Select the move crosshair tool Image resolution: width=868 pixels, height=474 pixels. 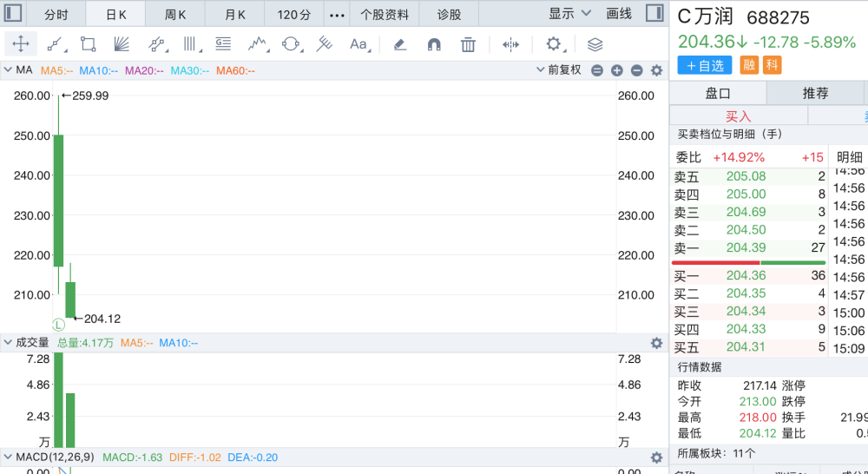click(x=21, y=43)
